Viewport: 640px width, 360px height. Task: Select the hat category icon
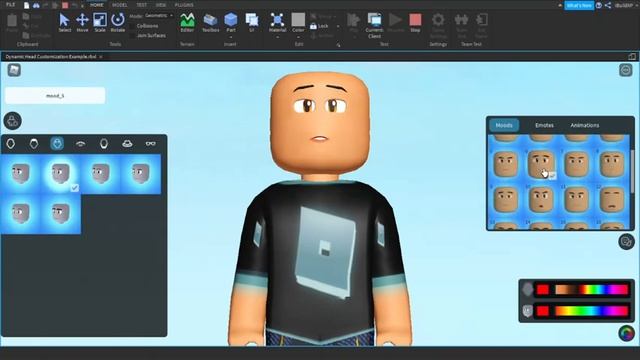pos(127,144)
